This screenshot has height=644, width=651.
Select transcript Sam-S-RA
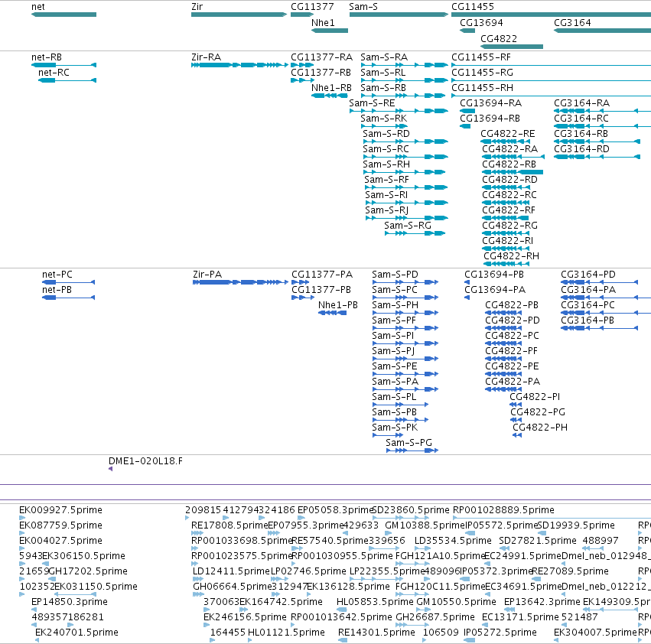pos(405,65)
